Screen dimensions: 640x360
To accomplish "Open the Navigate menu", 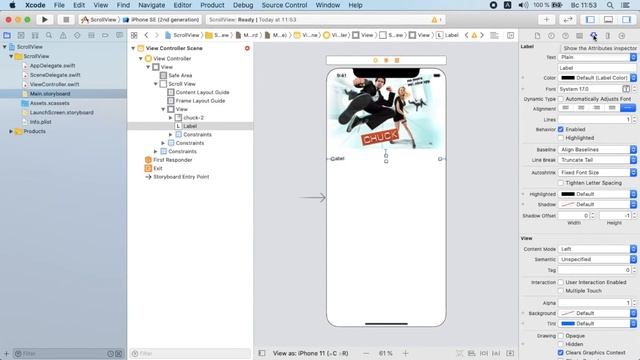I will click(x=151, y=5).
